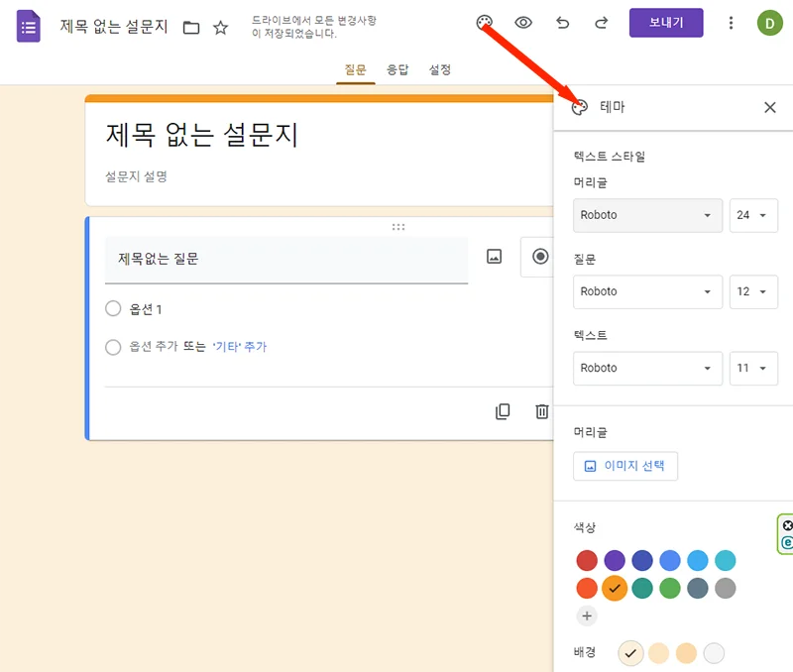Select the gray theme color

tap(726, 588)
